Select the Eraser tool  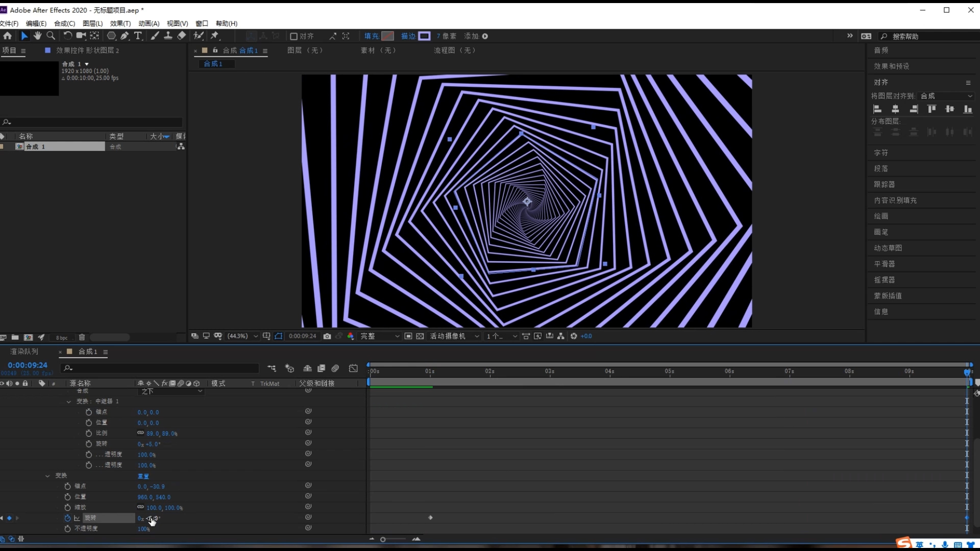click(182, 36)
